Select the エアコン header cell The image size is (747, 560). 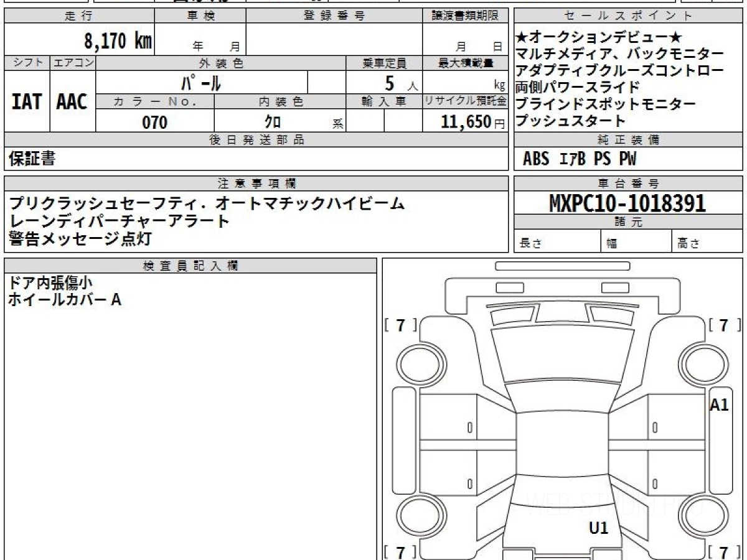[73, 63]
